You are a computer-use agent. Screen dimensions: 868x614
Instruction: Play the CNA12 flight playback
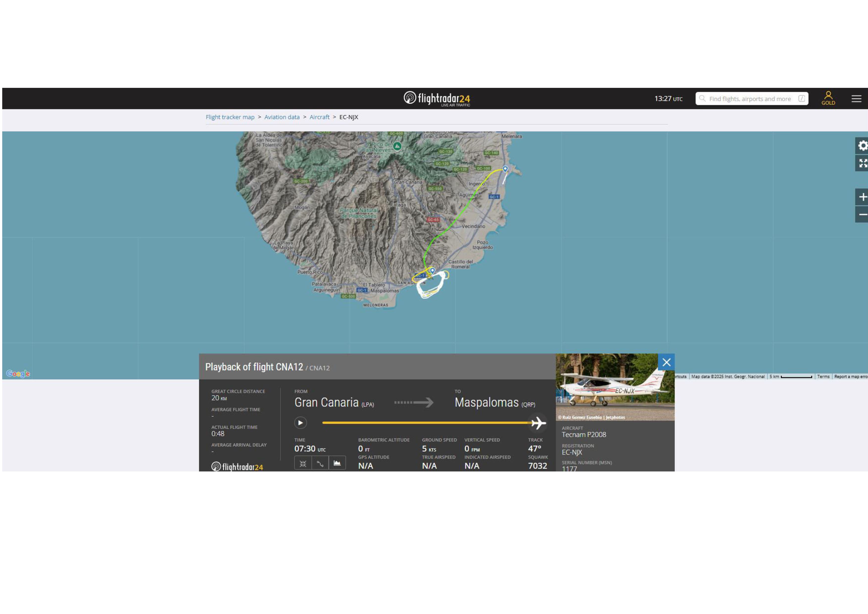[x=300, y=423]
